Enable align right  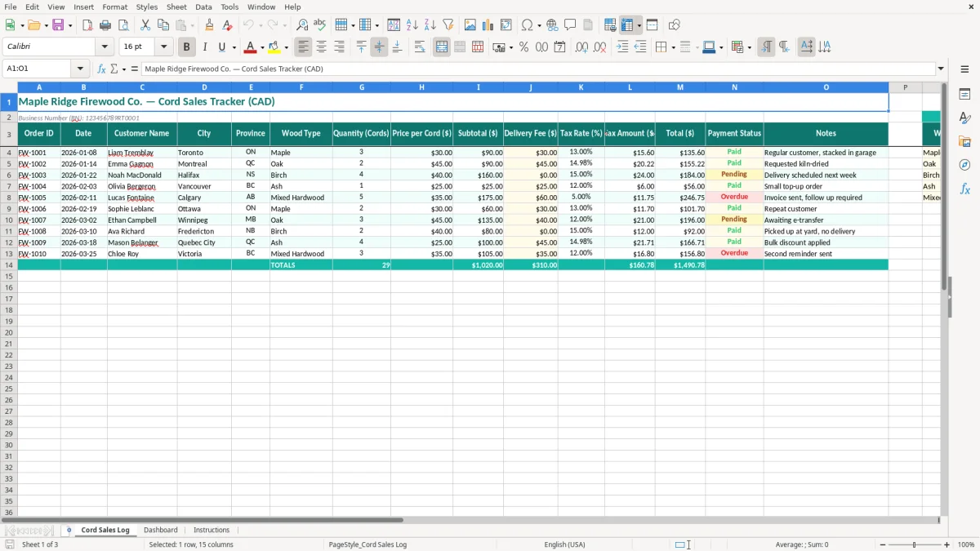339,47
